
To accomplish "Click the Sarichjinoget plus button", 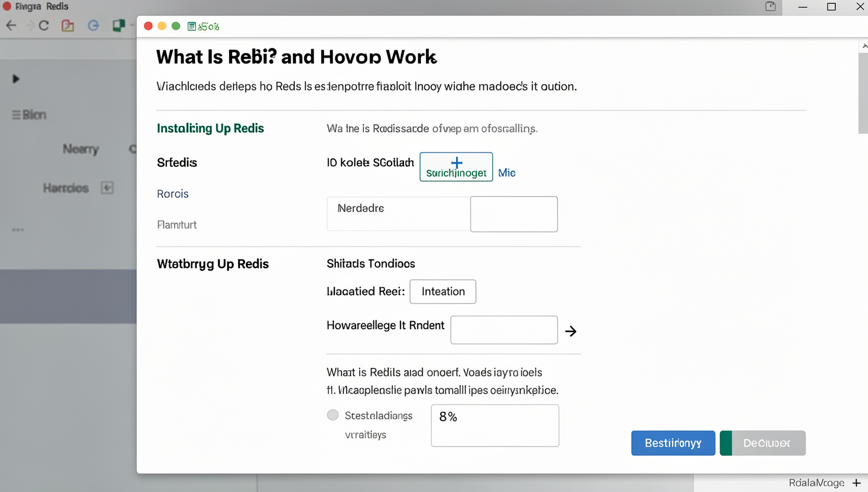I will (x=456, y=167).
